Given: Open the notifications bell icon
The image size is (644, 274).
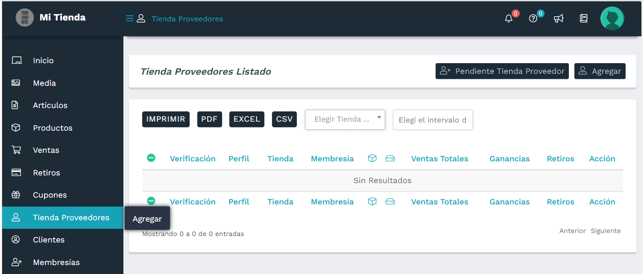Looking at the screenshot, I should click(508, 18).
